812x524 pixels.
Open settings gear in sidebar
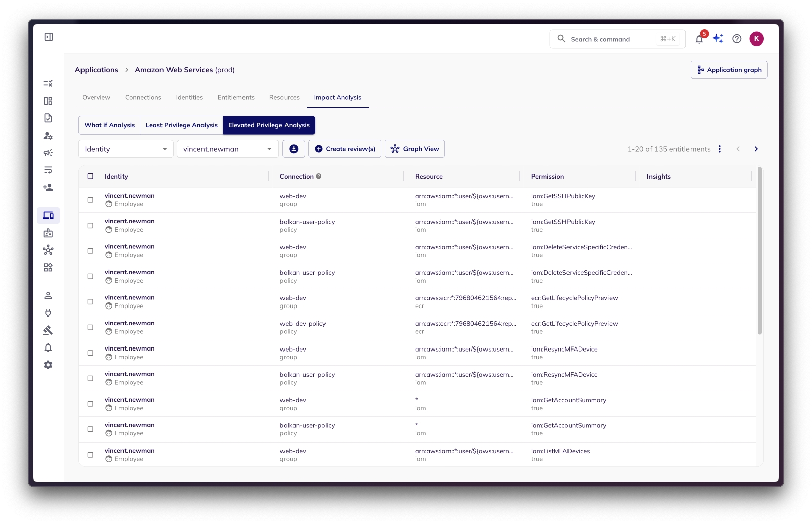(48, 365)
